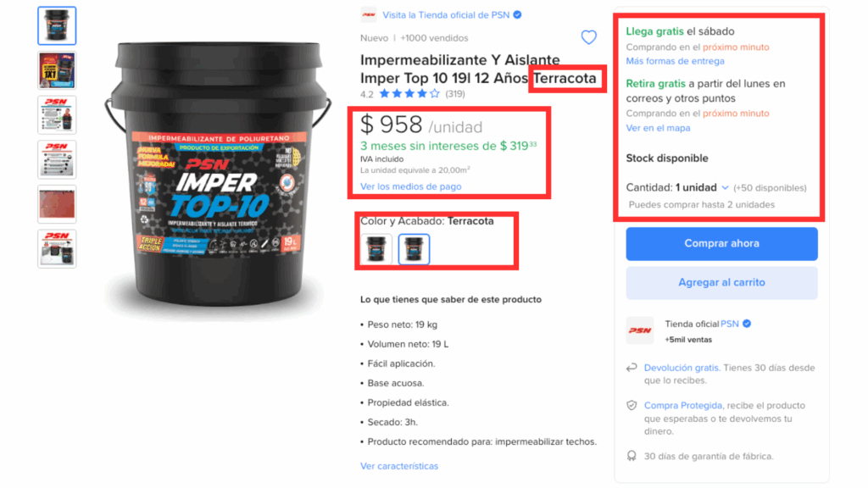The image size is (868, 488).
Task: Open Ver características link
Action: pyautogui.click(x=399, y=466)
